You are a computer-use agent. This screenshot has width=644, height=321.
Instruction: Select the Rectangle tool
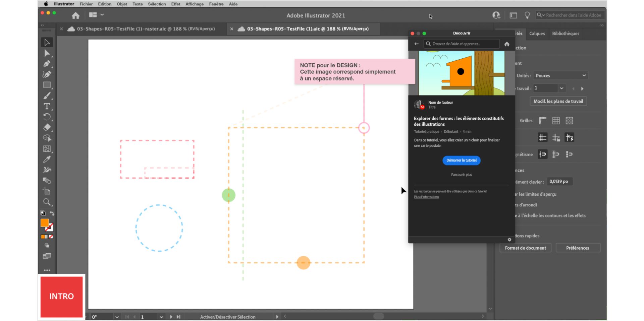[47, 85]
